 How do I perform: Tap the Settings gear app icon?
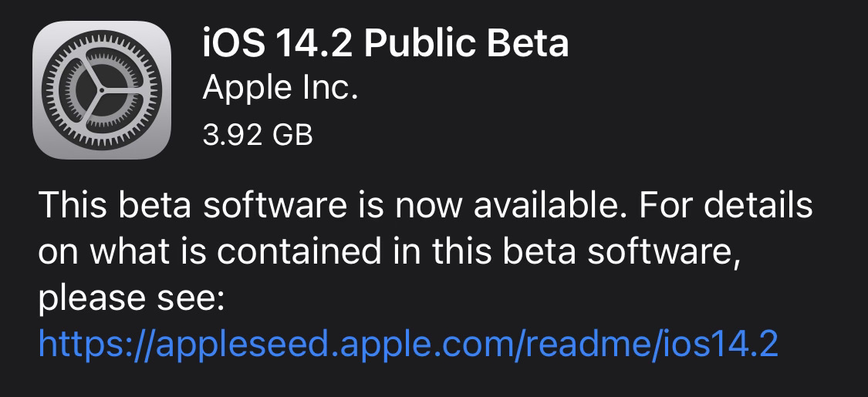pos(101,90)
